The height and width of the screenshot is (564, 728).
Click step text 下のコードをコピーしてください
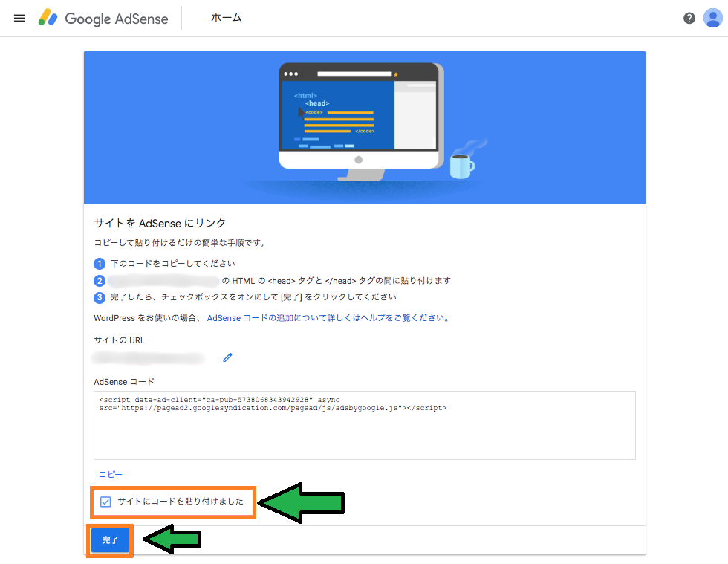click(172, 263)
